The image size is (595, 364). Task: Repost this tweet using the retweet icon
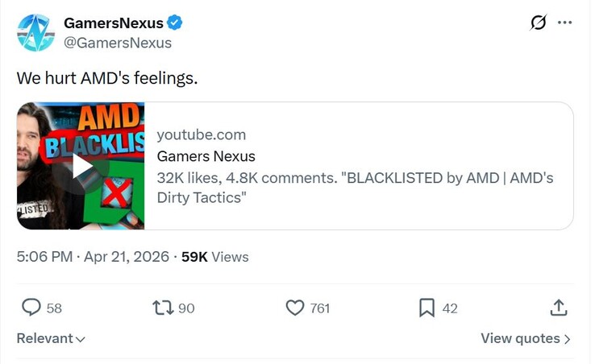click(x=163, y=308)
